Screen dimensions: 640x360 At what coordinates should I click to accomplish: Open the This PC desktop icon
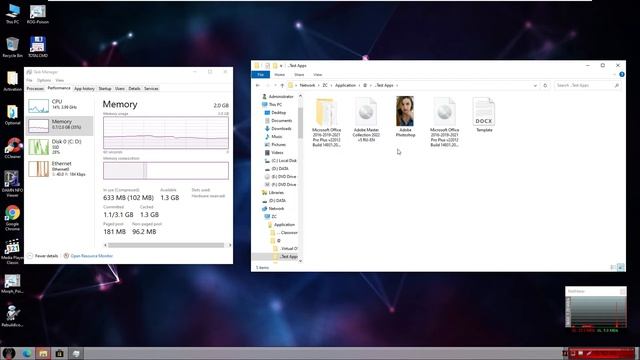point(12,13)
